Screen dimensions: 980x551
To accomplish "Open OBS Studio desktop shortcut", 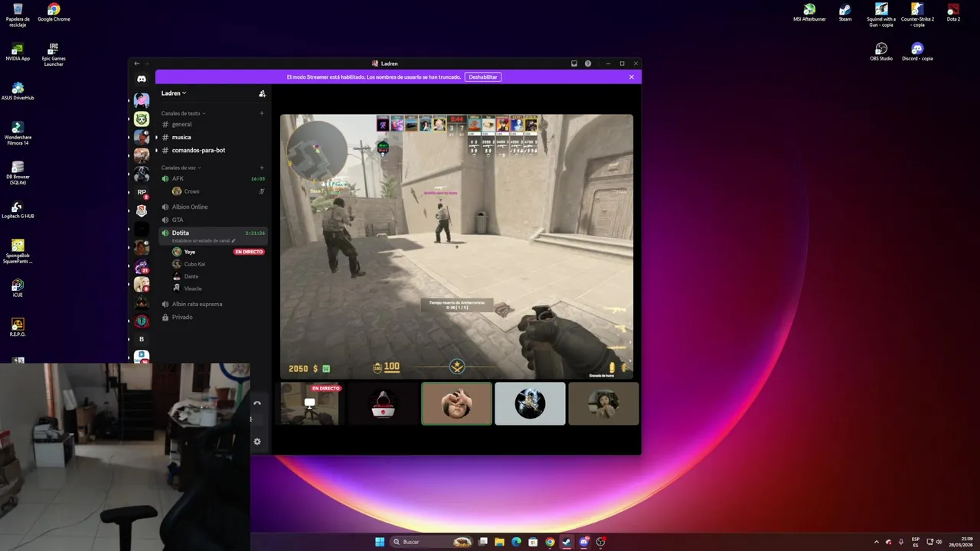I will 881,52.
